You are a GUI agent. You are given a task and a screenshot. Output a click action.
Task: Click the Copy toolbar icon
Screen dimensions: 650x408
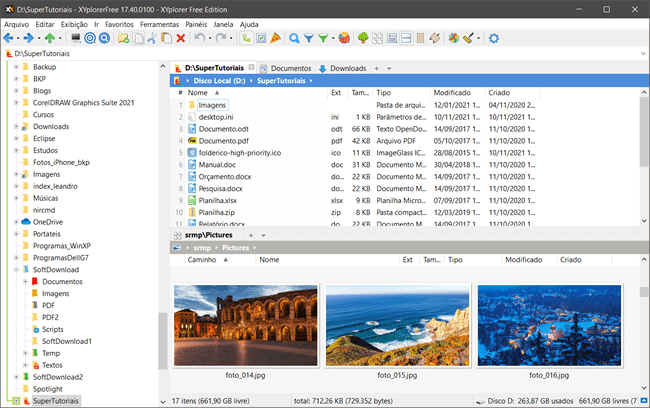point(138,39)
